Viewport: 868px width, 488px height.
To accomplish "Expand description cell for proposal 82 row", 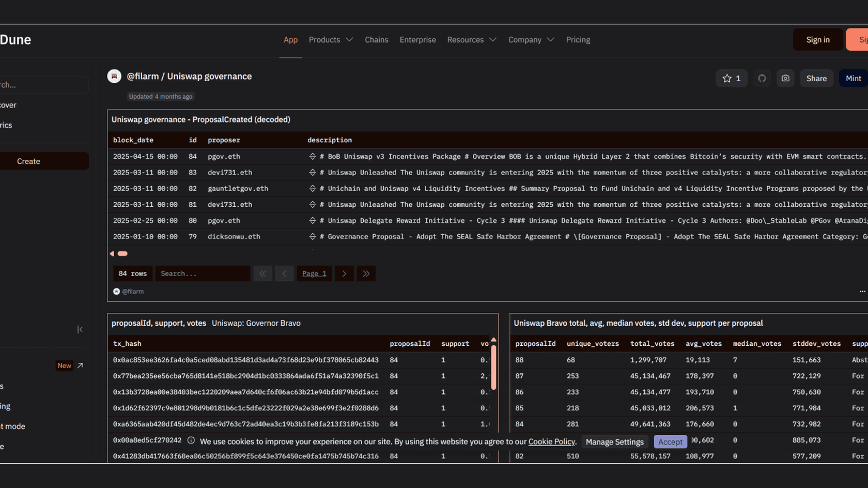I will (312, 189).
